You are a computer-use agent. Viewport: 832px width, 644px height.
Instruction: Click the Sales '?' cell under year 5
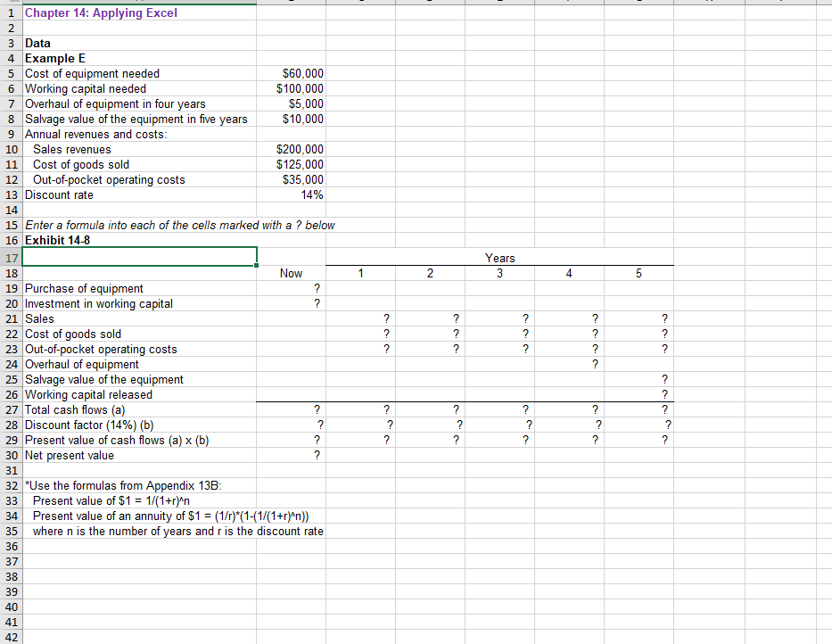tap(638, 319)
